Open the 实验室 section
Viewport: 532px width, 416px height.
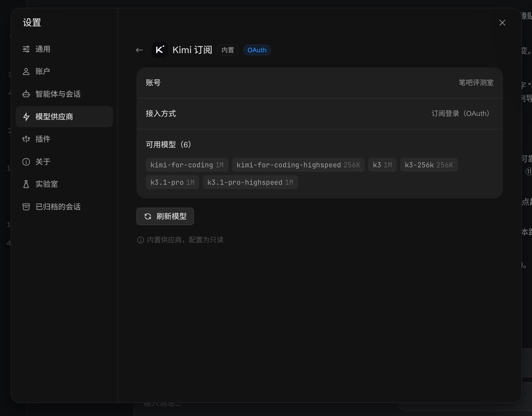point(64,184)
